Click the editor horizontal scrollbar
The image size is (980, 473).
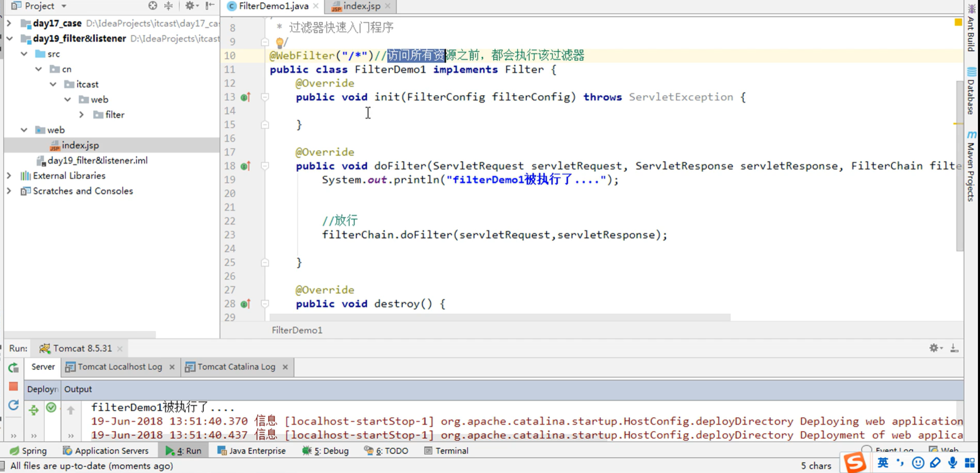499,317
